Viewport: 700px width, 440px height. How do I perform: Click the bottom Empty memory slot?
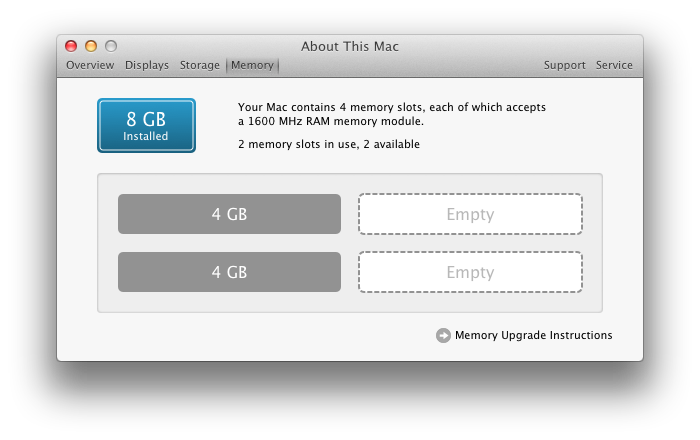click(x=470, y=272)
